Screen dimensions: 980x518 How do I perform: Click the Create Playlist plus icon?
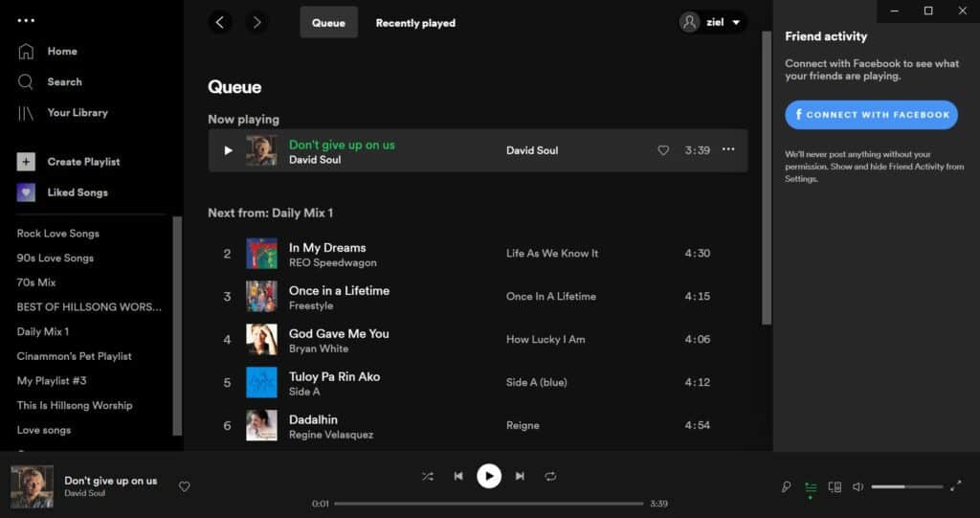pyautogui.click(x=26, y=162)
